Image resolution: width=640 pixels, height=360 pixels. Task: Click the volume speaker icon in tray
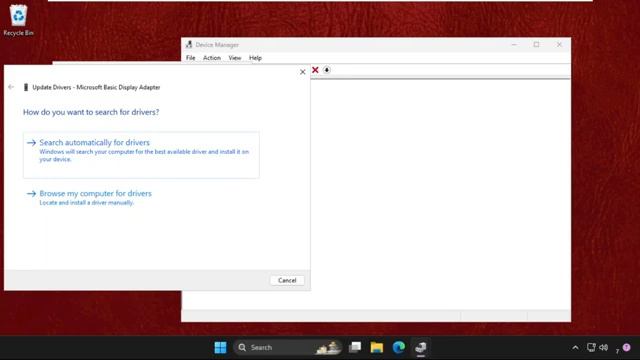604,347
